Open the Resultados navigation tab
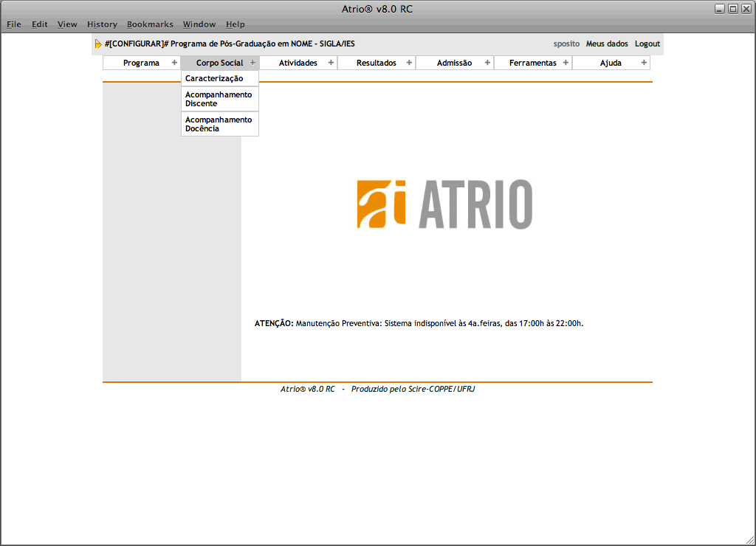Image resolution: width=756 pixels, height=546 pixels. coord(376,63)
